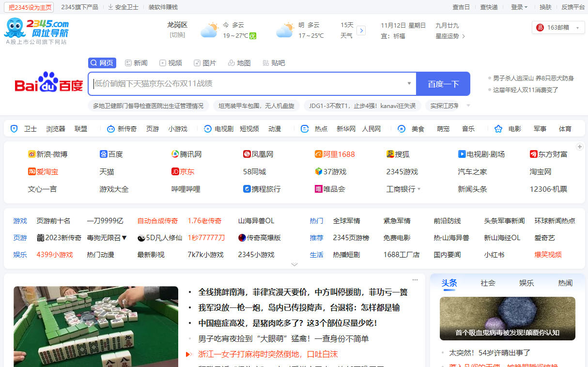Screen dimensions: 588x367
Task: Select the 新闻 search tab
Action: 136,63
